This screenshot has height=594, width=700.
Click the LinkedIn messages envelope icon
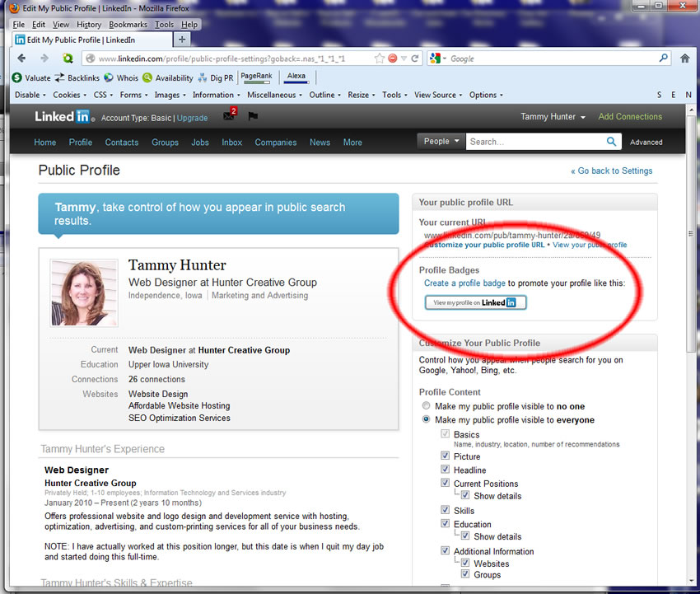point(228,116)
